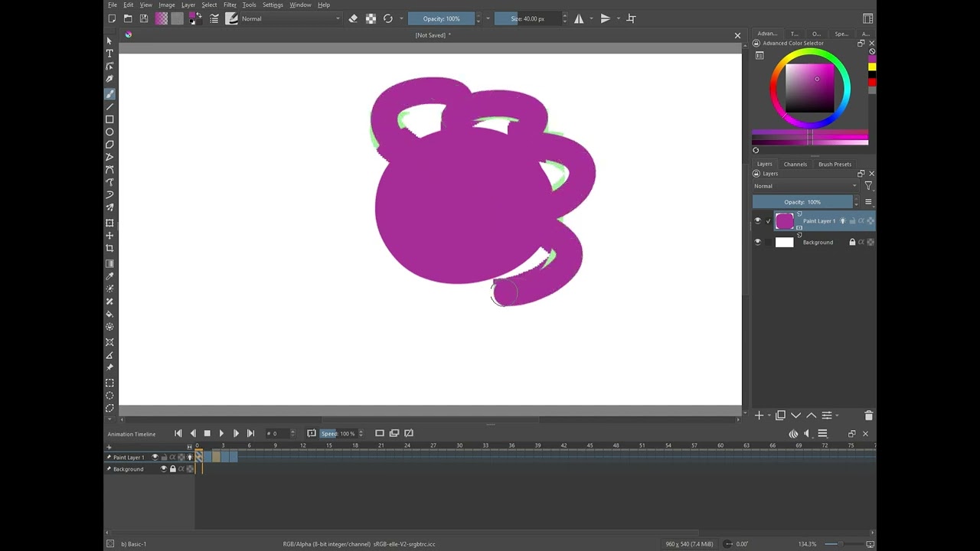
Task: Select the Color Sampler eyedropper tool
Action: (x=109, y=276)
